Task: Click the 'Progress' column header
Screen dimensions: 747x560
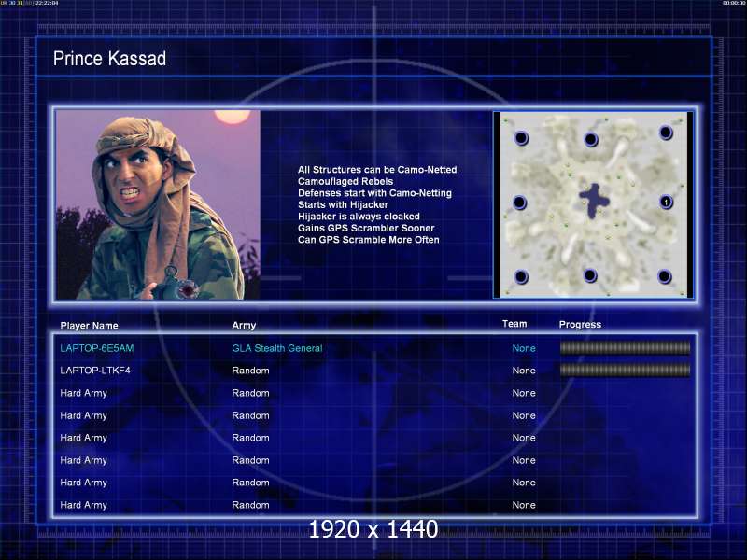Action: [x=580, y=324]
